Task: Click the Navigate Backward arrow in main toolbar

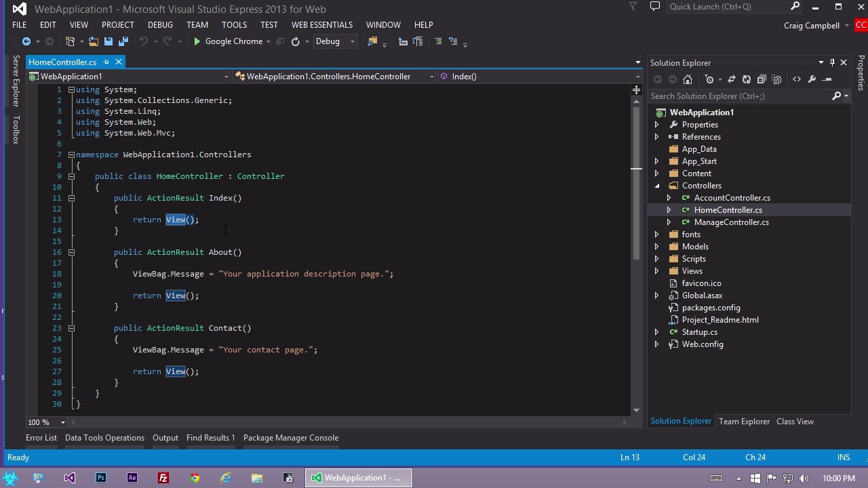Action: click(x=26, y=41)
